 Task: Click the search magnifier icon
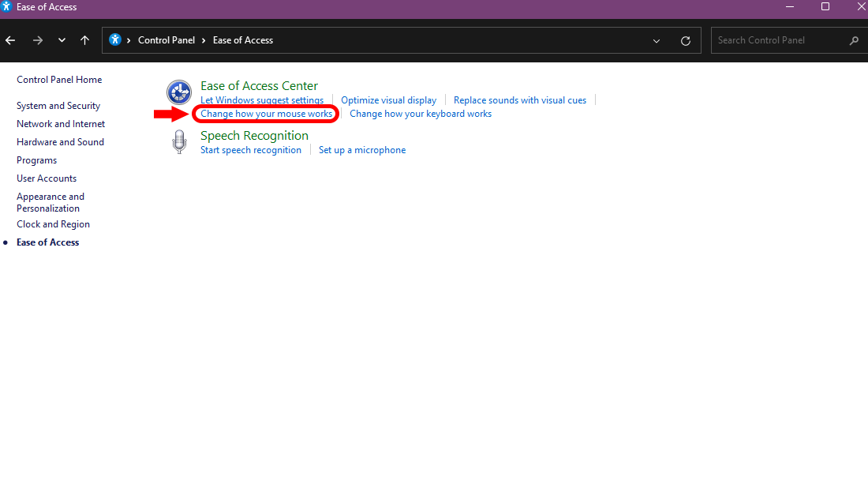[854, 40]
